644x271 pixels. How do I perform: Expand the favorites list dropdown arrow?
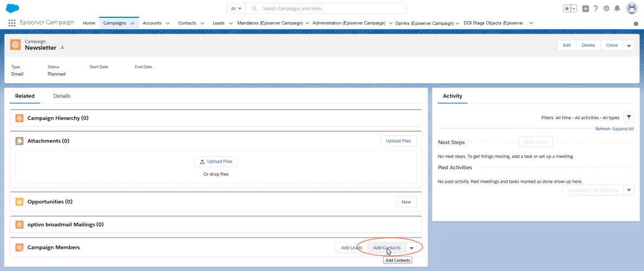pos(574,9)
